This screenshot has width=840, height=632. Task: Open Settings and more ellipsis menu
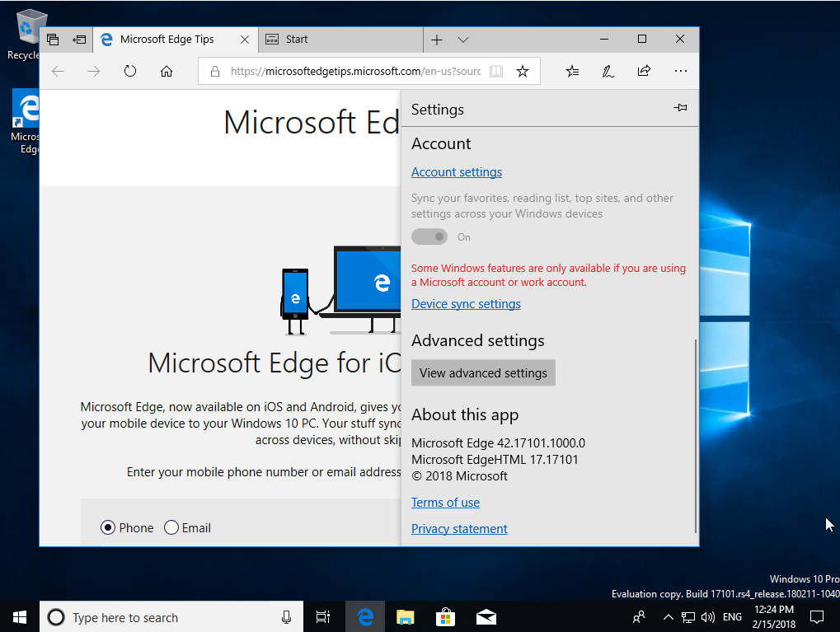[x=680, y=71]
